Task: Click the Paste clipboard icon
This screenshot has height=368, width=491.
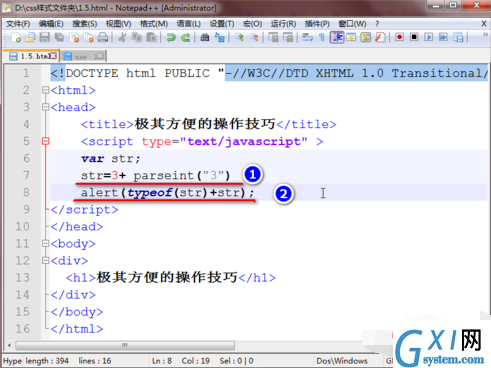Action: tap(151, 37)
